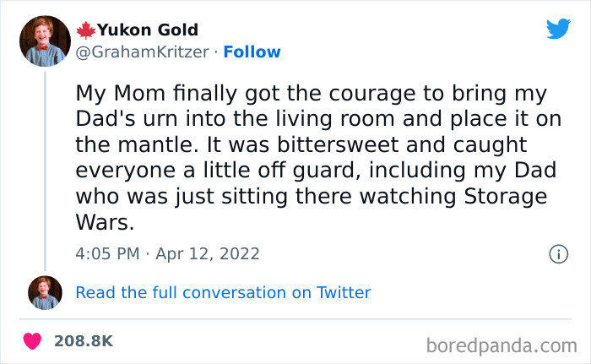This screenshot has height=364, width=591.
Task: Like the tweet with the heart icon
Action: [32, 341]
